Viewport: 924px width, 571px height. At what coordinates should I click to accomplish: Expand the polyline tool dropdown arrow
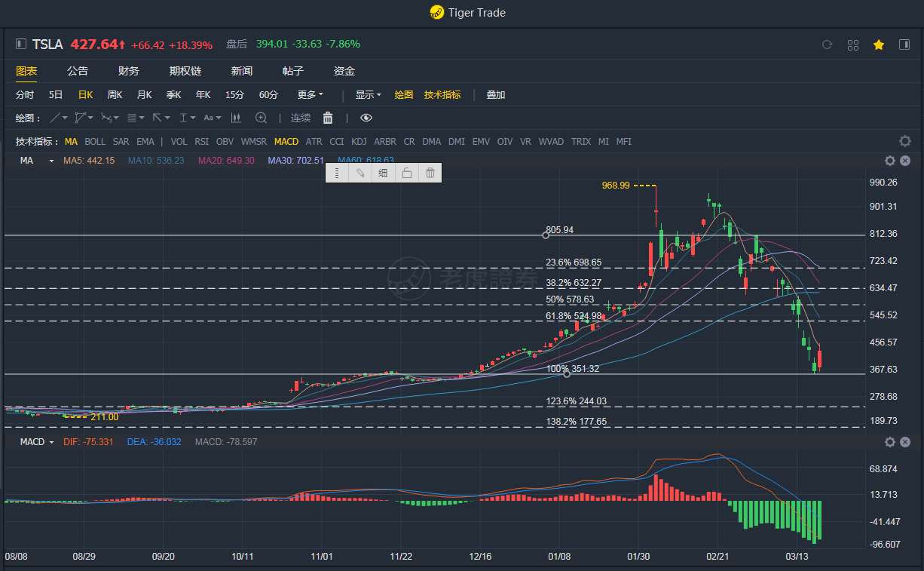coord(90,118)
